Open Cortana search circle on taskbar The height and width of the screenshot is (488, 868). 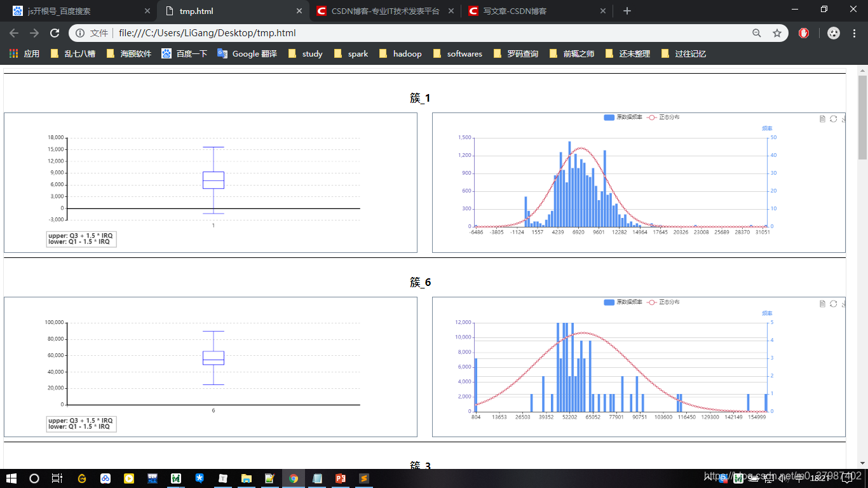click(x=34, y=478)
